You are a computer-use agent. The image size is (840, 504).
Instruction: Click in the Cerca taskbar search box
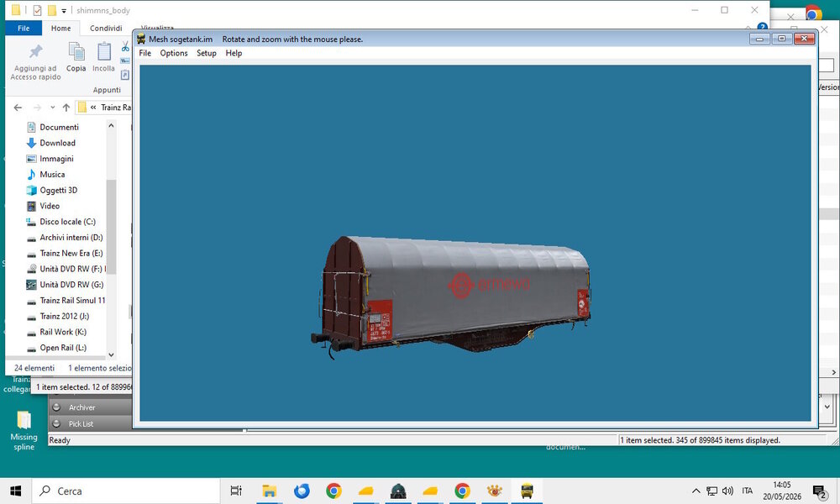(x=127, y=491)
